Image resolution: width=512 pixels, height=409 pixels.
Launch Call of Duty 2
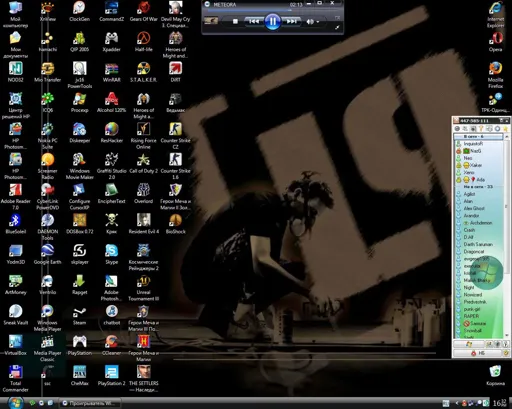[144, 163]
